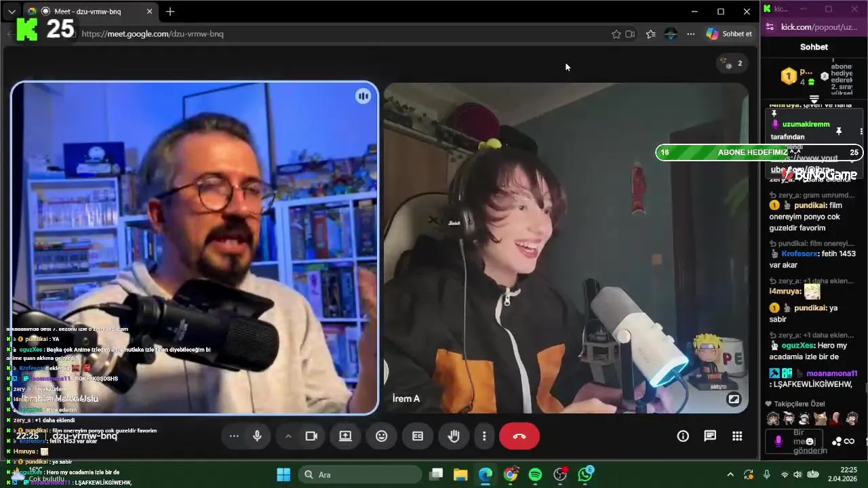Open camera permission icon in address bar
868x488 pixels.
point(630,34)
